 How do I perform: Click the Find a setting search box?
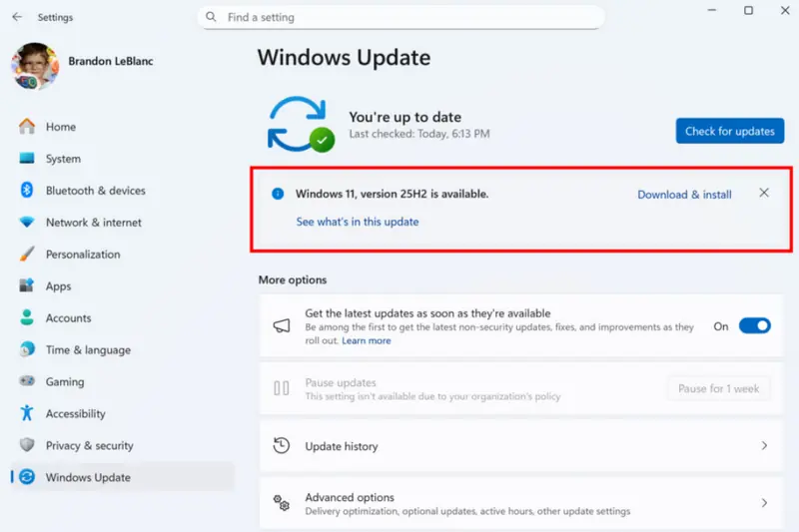click(409, 17)
